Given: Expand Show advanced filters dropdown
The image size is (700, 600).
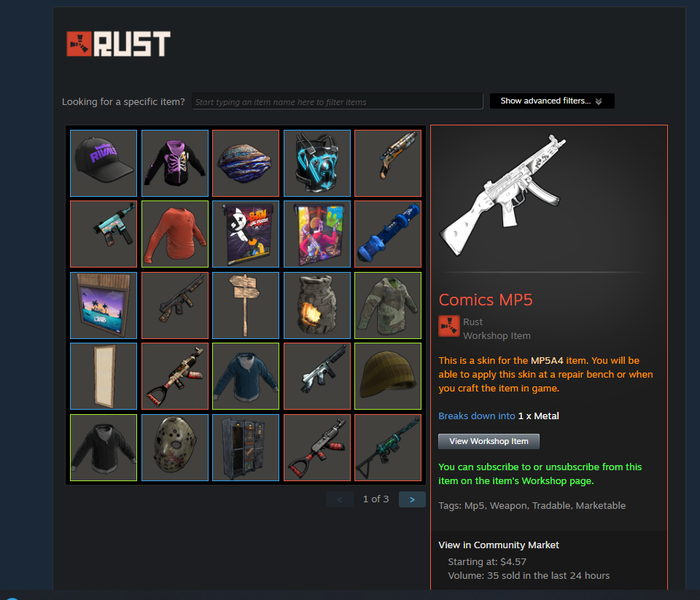Looking at the screenshot, I should pos(552,101).
